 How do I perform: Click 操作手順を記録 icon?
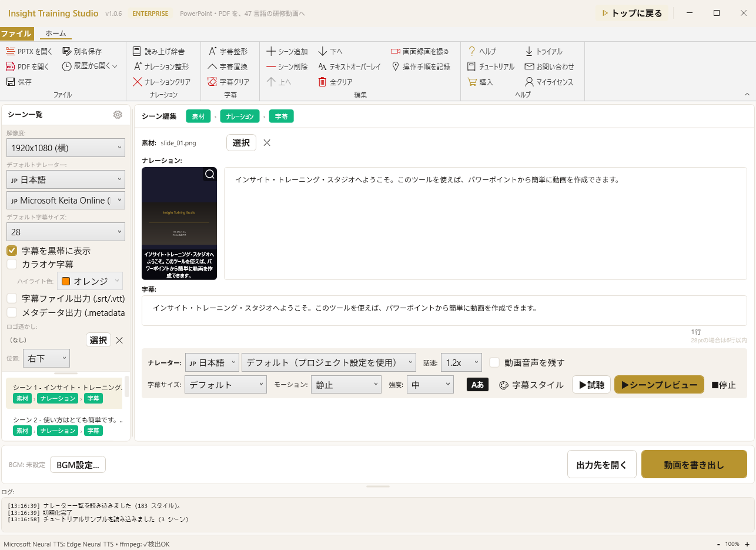click(x=396, y=66)
